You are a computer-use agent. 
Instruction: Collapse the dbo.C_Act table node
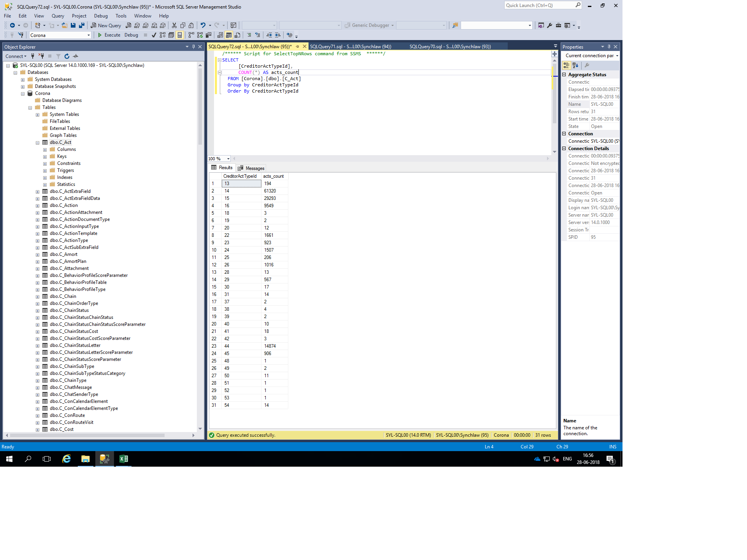[x=37, y=143]
